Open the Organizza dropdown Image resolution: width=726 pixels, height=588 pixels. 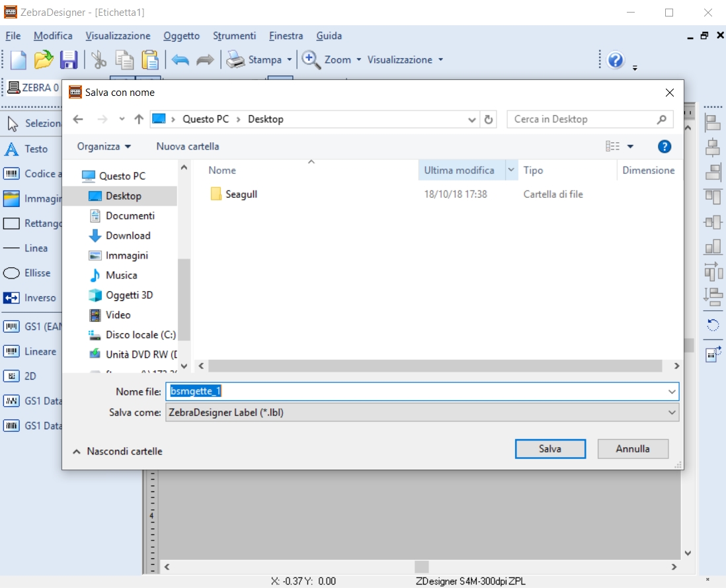104,146
